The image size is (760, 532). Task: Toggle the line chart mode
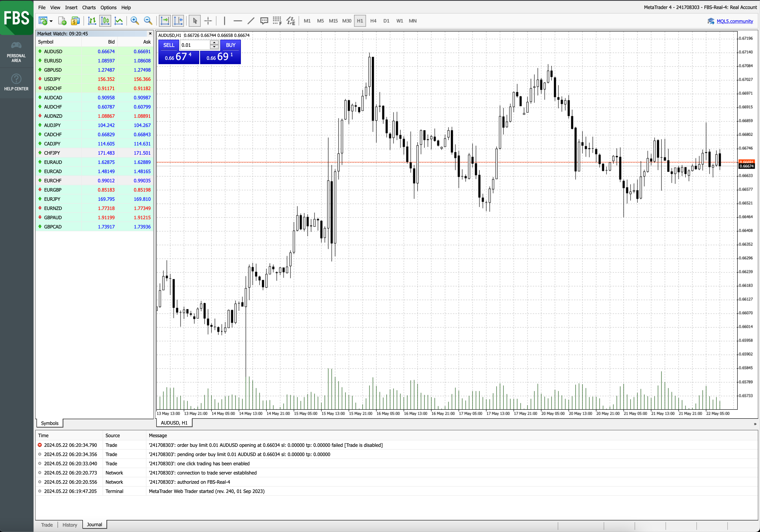coord(119,21)
